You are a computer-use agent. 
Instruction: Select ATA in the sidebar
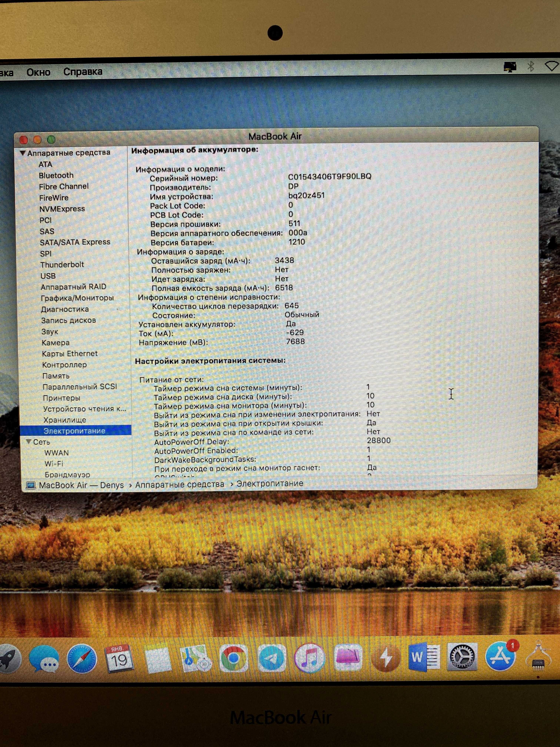[45, 164]
